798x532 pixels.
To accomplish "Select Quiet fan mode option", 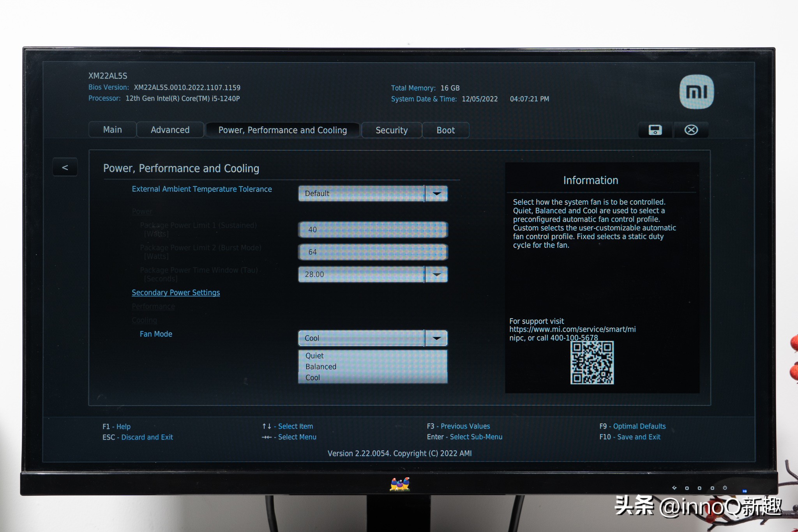I will (x=315, y=355).
